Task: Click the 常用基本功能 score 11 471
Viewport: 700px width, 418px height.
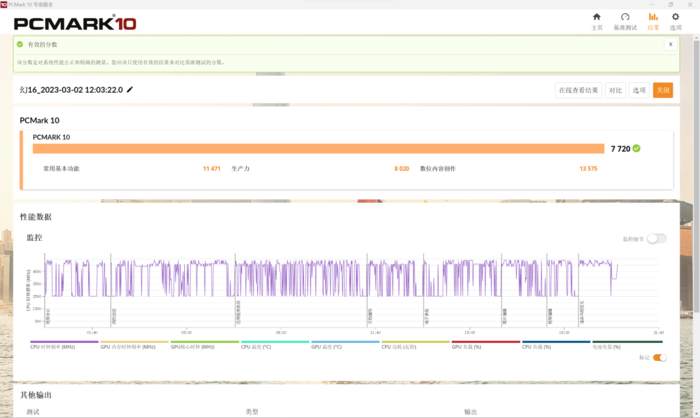Action: coord(212,168)
